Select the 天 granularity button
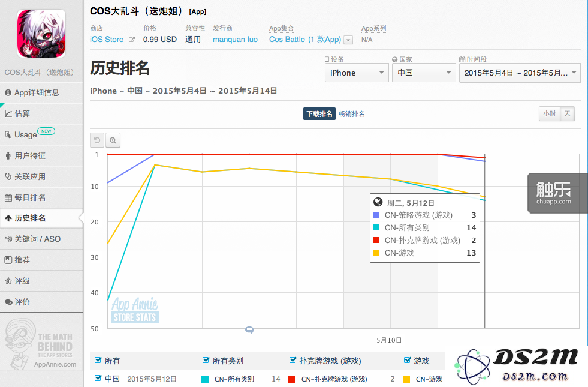 [567, 113]
